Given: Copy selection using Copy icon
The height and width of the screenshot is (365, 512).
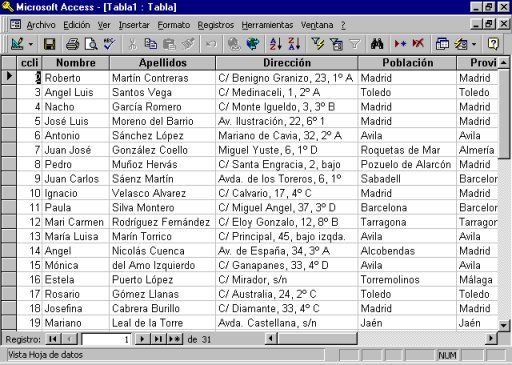Looking at the screenshot, I should pos(151,44).
